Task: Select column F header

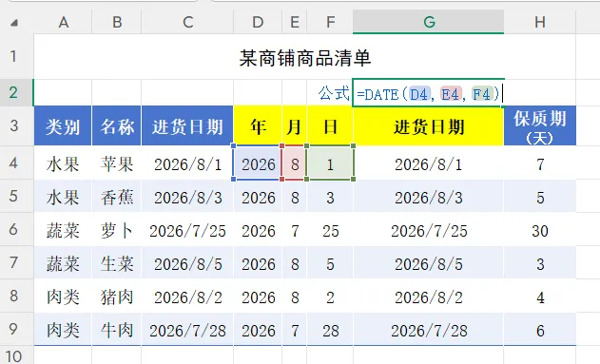Action: click(330, 22)
